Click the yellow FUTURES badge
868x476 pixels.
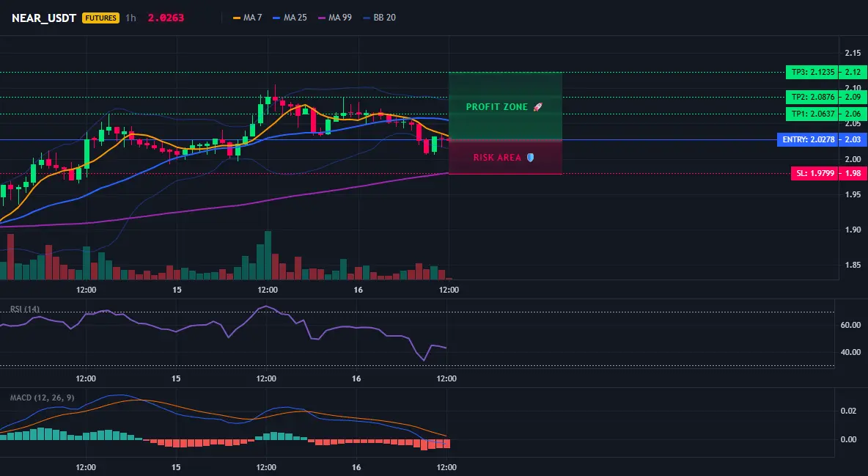100,18
